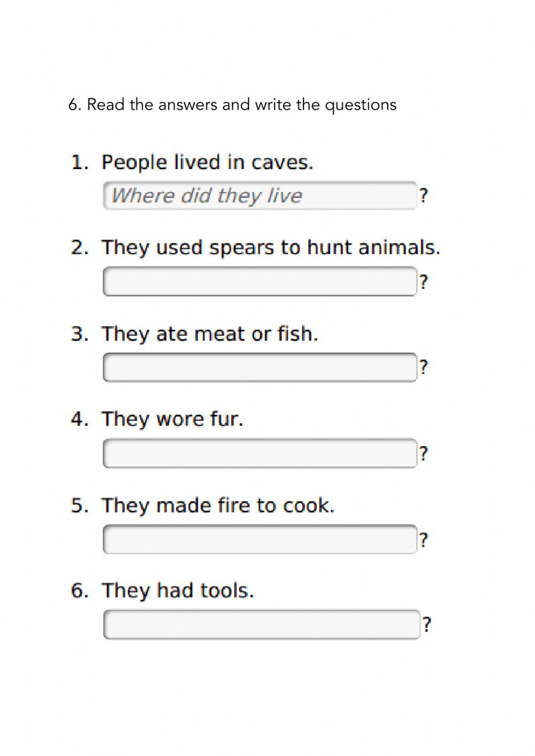Click the question mark beside the spears question field
Image resolution: width=535 pixels, height=756 pixels.
424,281
